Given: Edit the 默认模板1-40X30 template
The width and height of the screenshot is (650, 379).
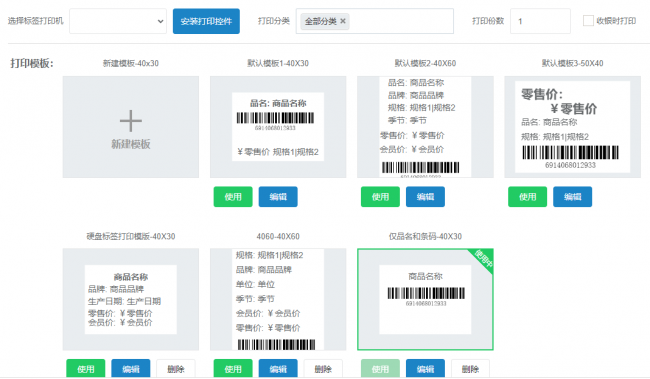Looking at the screenshot, I should [278, 197].
